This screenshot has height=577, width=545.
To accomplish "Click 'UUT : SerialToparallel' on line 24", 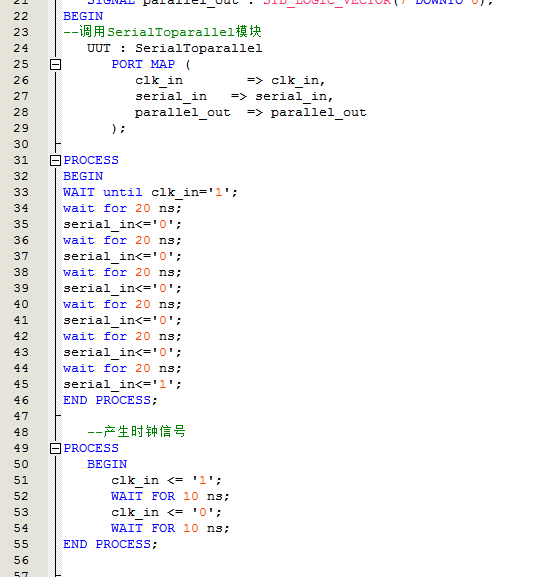I will 175,48.
